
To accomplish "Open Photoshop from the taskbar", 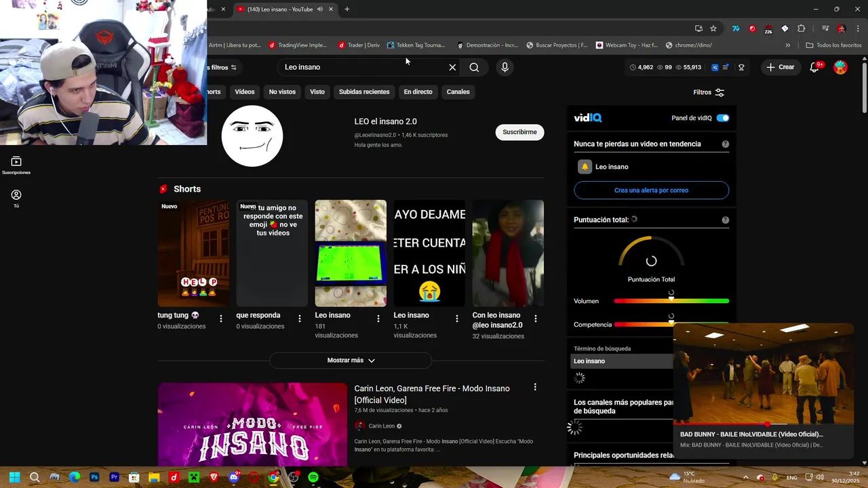I will [x=94, y=477].
